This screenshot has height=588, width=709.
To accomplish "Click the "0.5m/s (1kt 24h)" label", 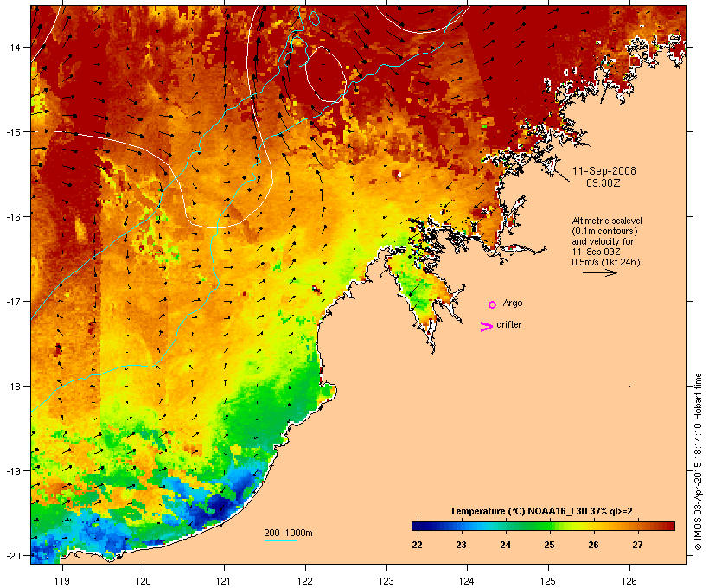I will [x=606, y=262].
